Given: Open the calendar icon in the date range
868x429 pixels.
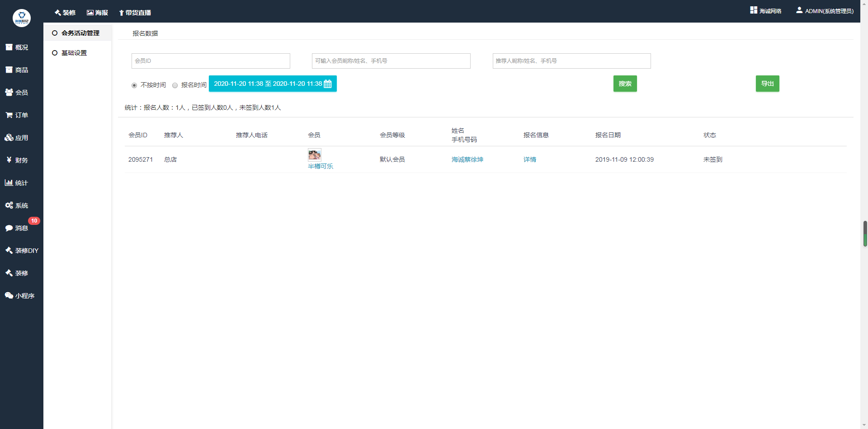Looking at the screenshot, I should (328, 84).
